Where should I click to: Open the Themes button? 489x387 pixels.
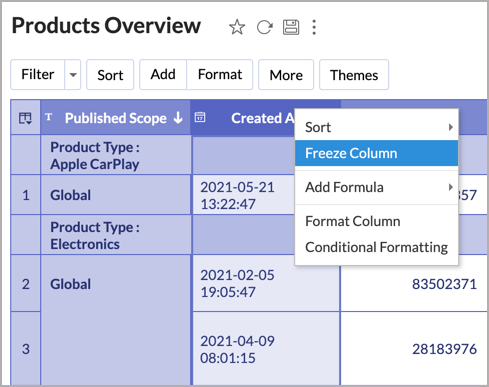point(354,75)
